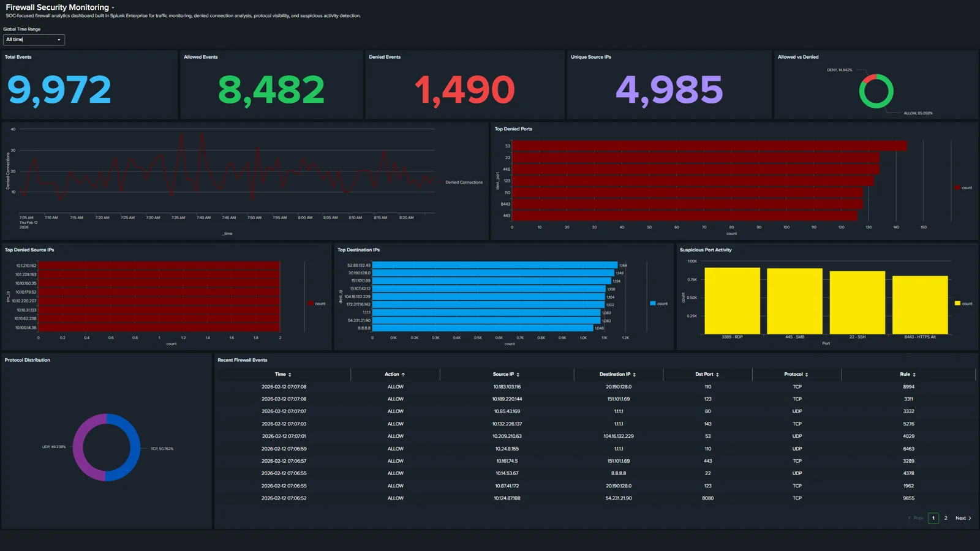
Task: Sort the events by Destination IP column
Action: (617, 374)
